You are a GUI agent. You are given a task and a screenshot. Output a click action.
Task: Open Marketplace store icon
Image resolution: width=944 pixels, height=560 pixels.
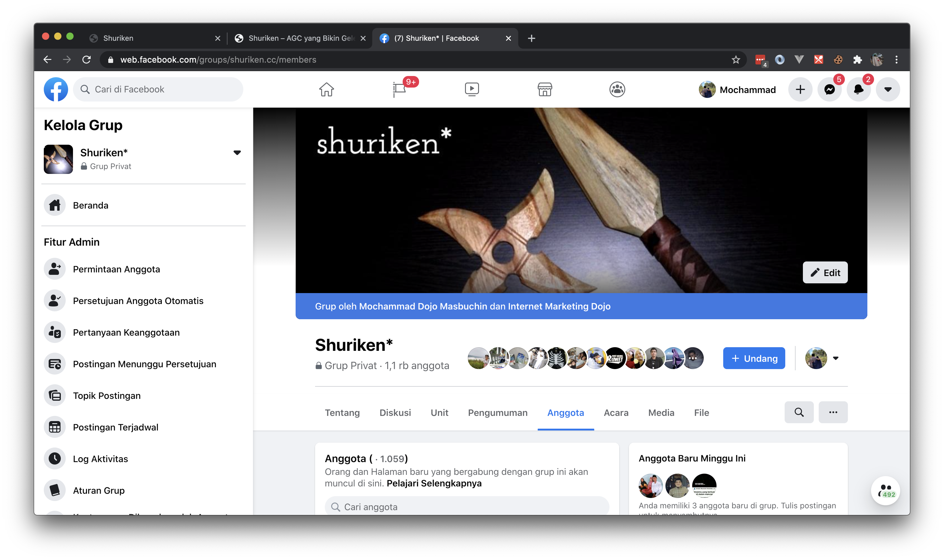[x=544, y=89]
